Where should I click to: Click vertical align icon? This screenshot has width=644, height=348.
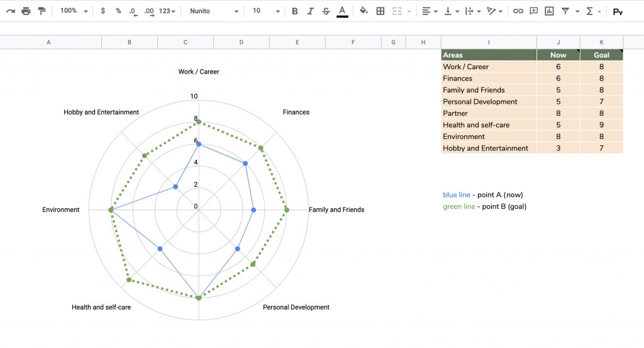(448, 11)
